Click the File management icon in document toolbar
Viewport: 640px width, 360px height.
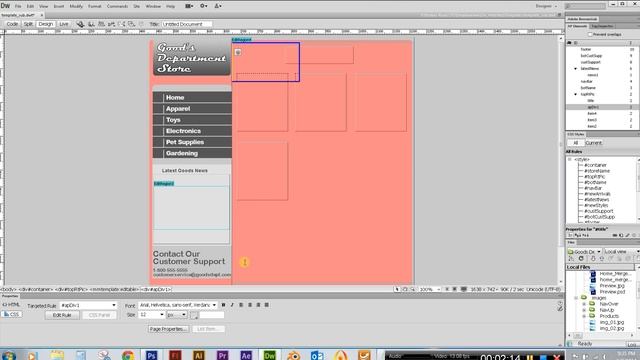click(x=91, y=24)
